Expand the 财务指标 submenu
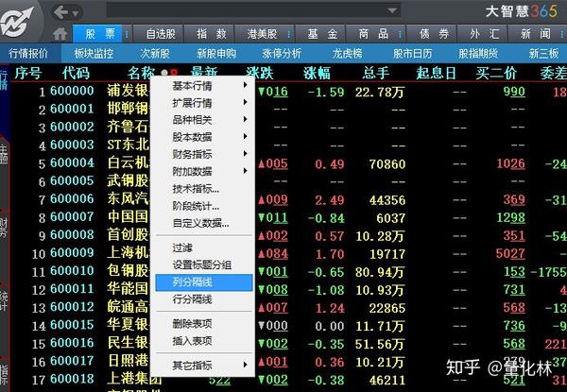This screenshot has height=392, width=567. pos(204,154)
